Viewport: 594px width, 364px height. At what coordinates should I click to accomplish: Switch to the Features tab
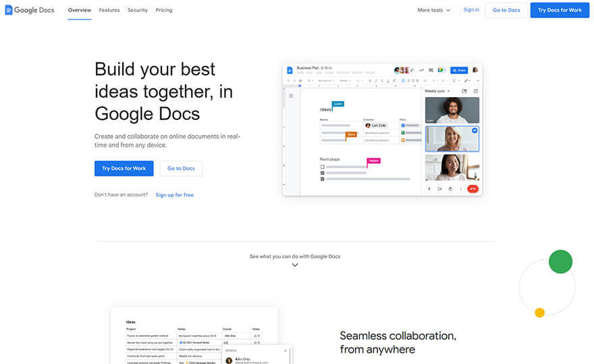[x=109, y=10]
